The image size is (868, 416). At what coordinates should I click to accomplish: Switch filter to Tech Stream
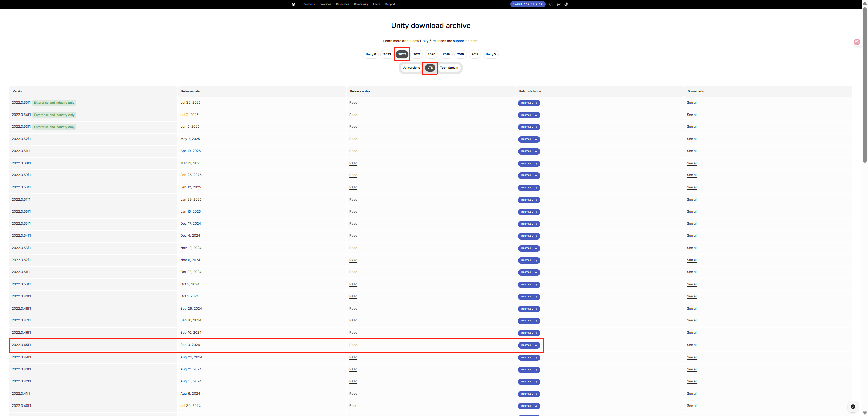coord(449,68)
